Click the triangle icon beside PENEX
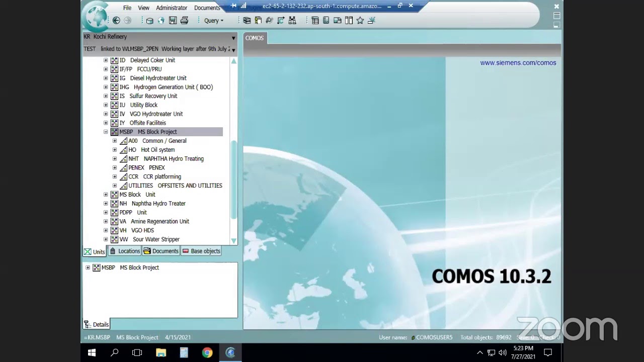The width and height of the screenshot is (644, 362). pos(123,167)
